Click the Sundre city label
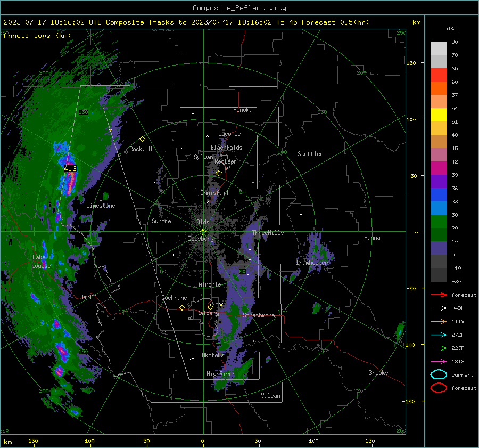This screenshot has height=448, width=479. pyautogui.click(x=161, y=221)
